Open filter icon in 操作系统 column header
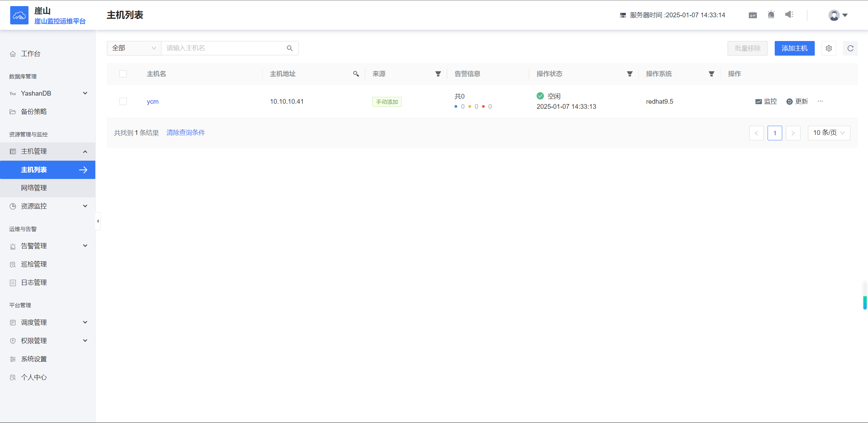 711,74
